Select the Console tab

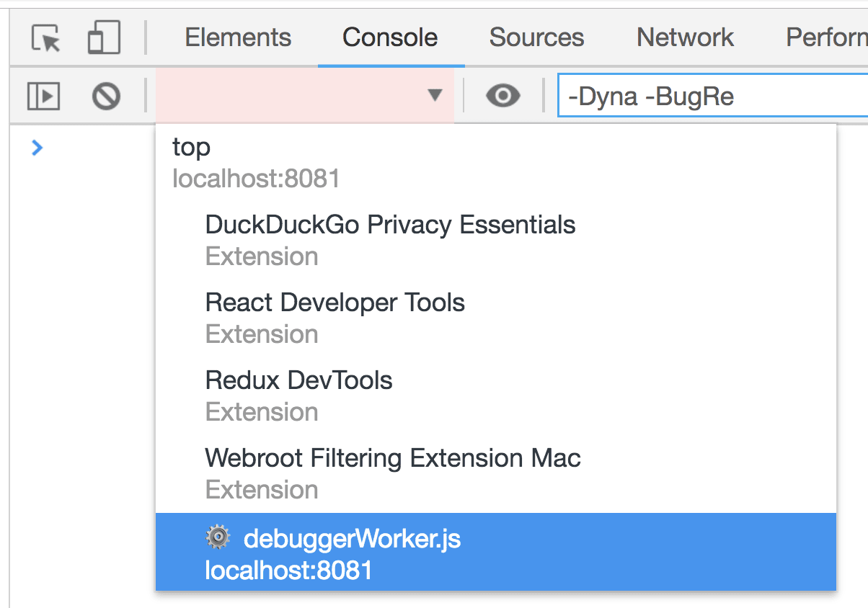point(390,37)
